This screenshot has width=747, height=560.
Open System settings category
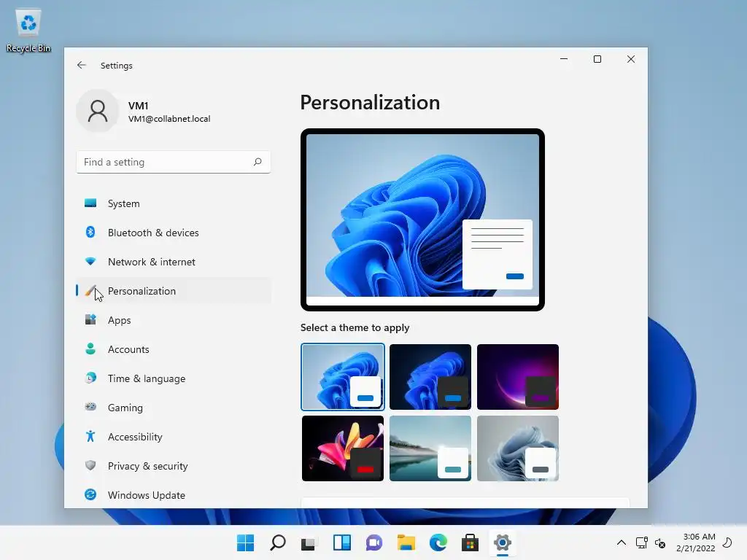[174, 203]
